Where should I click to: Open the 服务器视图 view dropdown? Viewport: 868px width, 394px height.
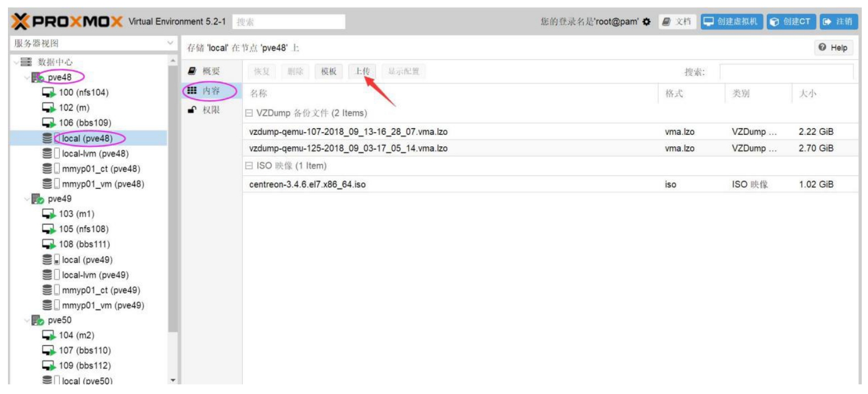click(x=170, y=44)
